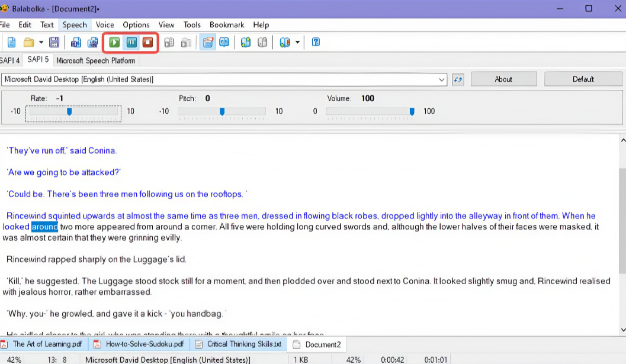Image resolution: width=626 pixels, height=364 pixels.
Task: Pause speech with the blue pause button
Action: tap(131, 42)
